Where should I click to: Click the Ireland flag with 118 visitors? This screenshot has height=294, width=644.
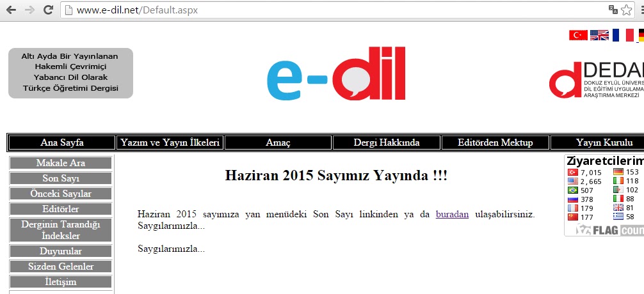618,181
